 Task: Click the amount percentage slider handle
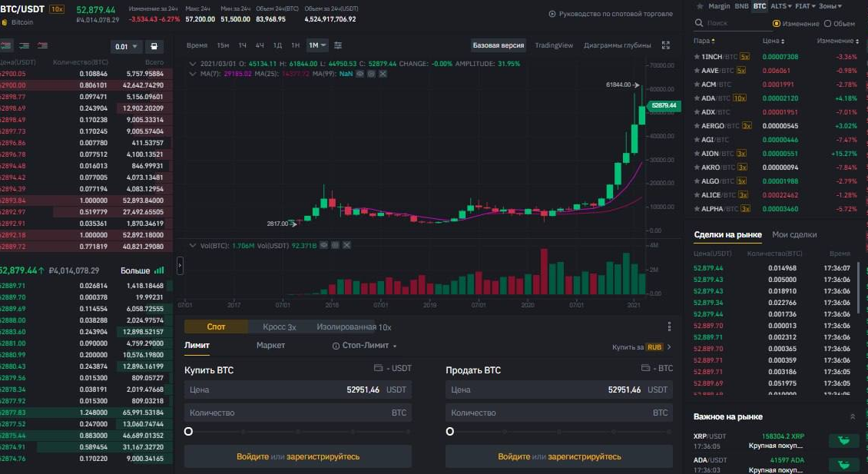point(189,432)
